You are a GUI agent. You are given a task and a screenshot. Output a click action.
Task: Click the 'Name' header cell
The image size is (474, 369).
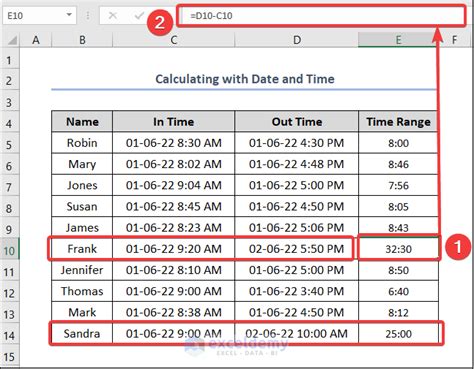click(x=82, y=121)
